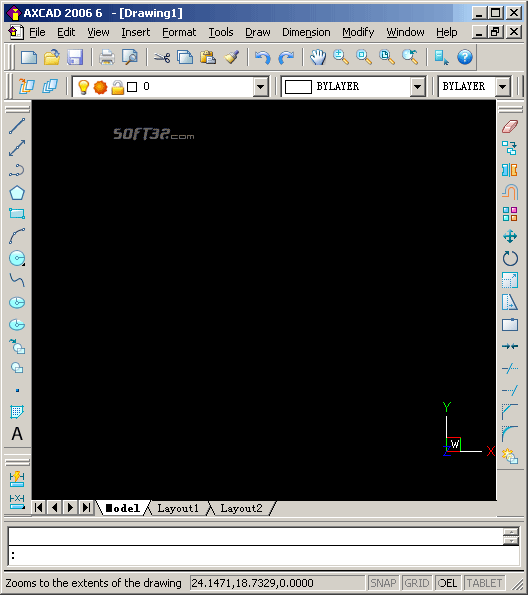The width and height of the screenshot is (528, 595).
Task: Select the Text tool
Action: tap(17, 434)
